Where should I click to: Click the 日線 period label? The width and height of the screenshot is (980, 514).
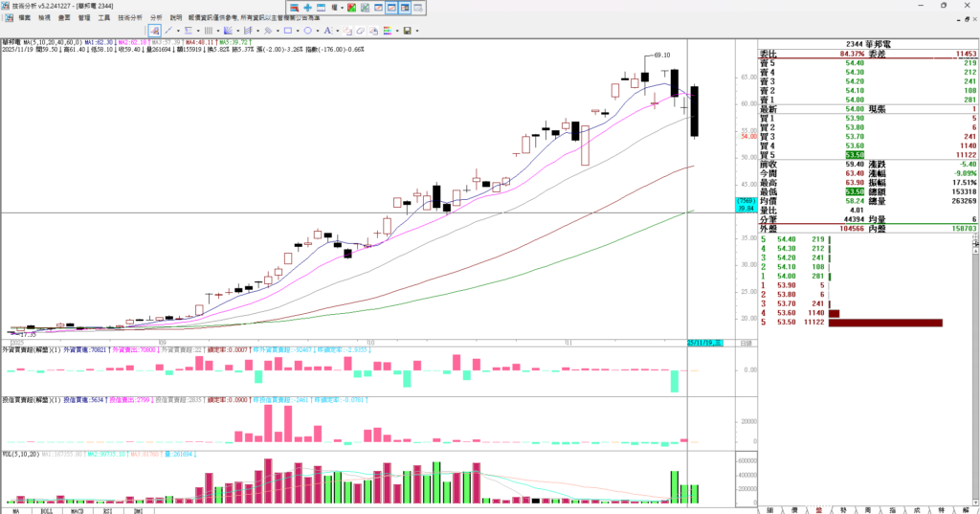tap(745, 343)
